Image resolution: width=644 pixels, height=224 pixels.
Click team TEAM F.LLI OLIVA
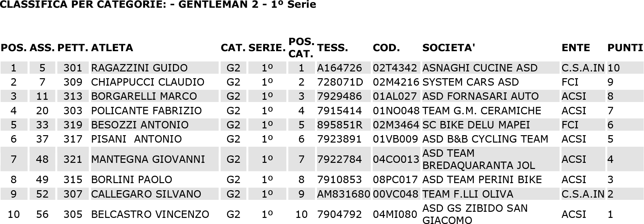coord(467,194)
